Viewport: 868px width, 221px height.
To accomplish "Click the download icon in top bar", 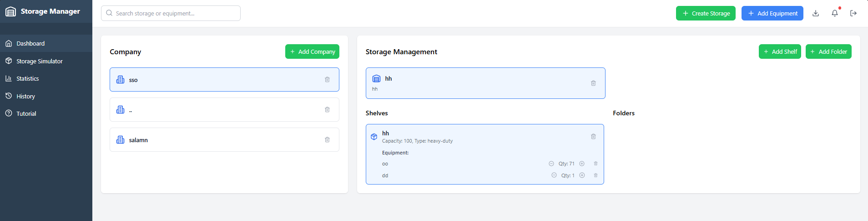I will coord(816,13).
